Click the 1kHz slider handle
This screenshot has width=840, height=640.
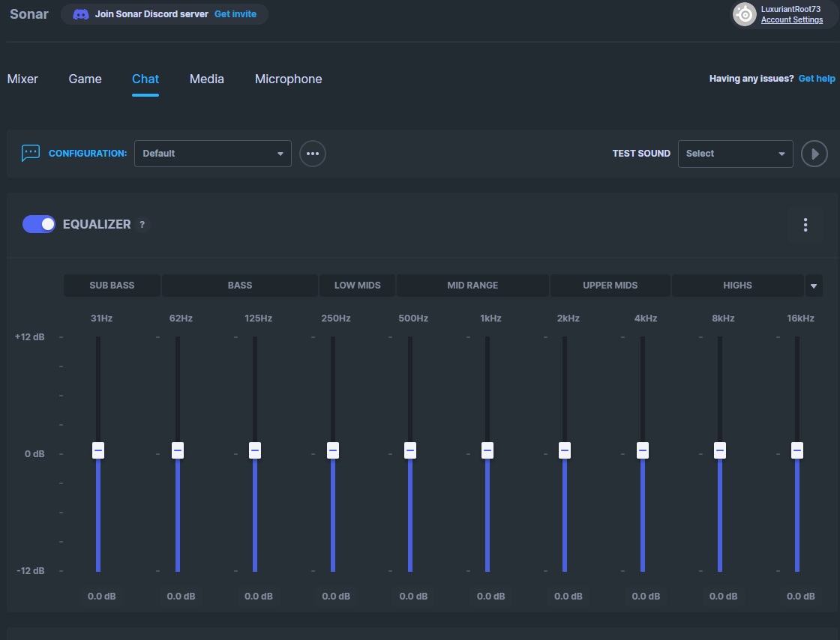pyautogui.click(x=487, y=450)
